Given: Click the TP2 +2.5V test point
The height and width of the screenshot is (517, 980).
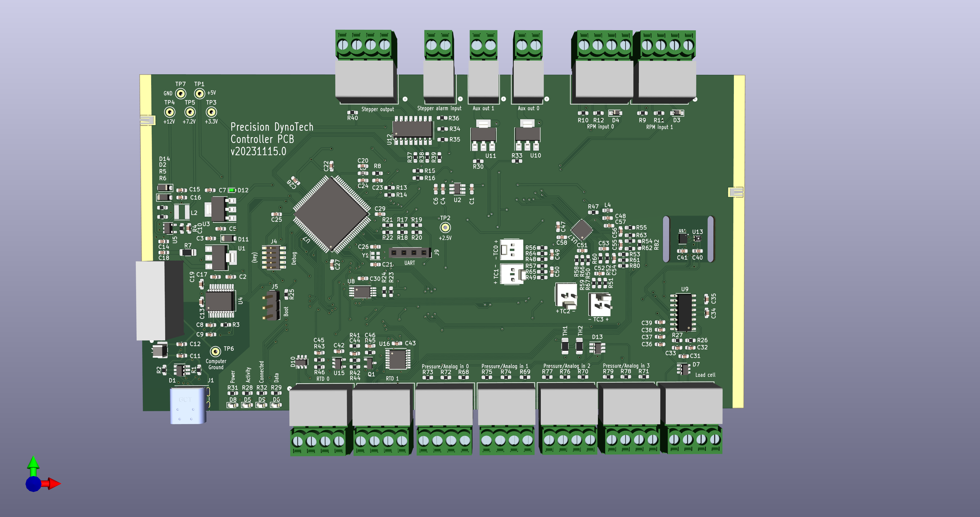Looking at the screenshot, I should (x=445, y=227).
